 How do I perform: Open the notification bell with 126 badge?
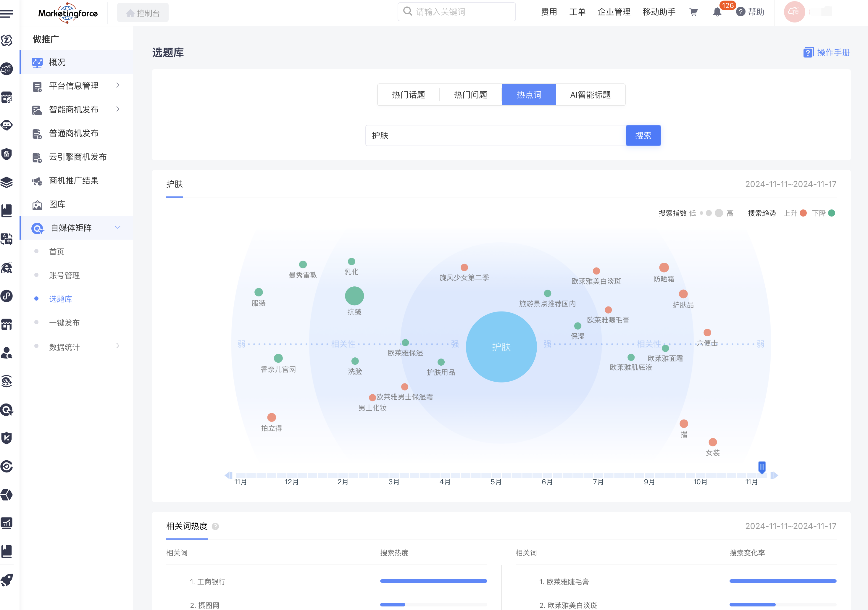point(717,12)
